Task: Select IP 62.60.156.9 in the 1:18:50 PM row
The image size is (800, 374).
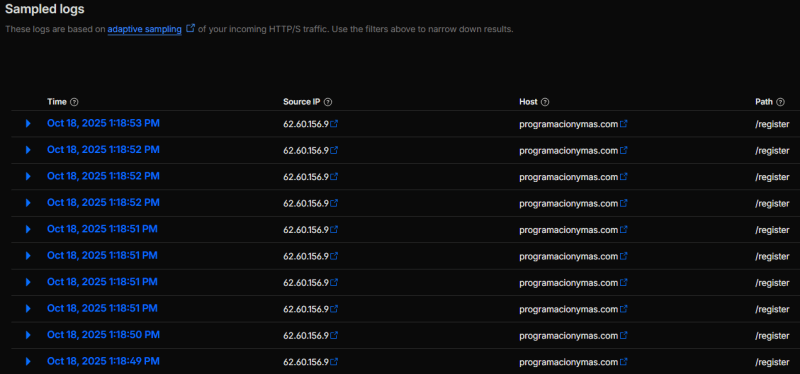Action: pyautogui.click(x=306, y=336)
